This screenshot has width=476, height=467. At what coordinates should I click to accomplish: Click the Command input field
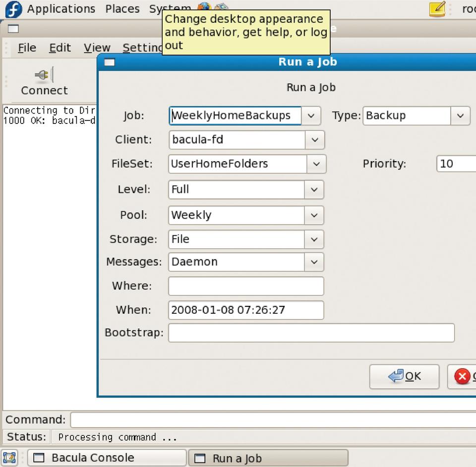tap(273, 420)
